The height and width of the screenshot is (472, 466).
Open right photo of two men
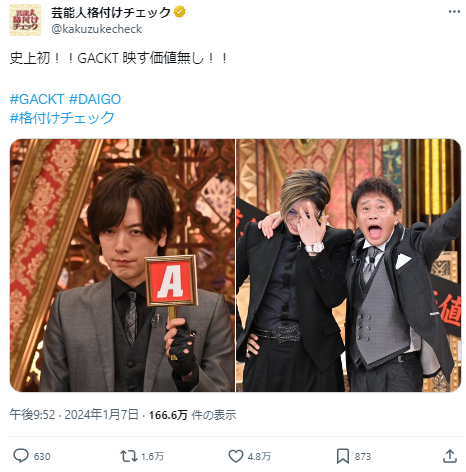349,265
